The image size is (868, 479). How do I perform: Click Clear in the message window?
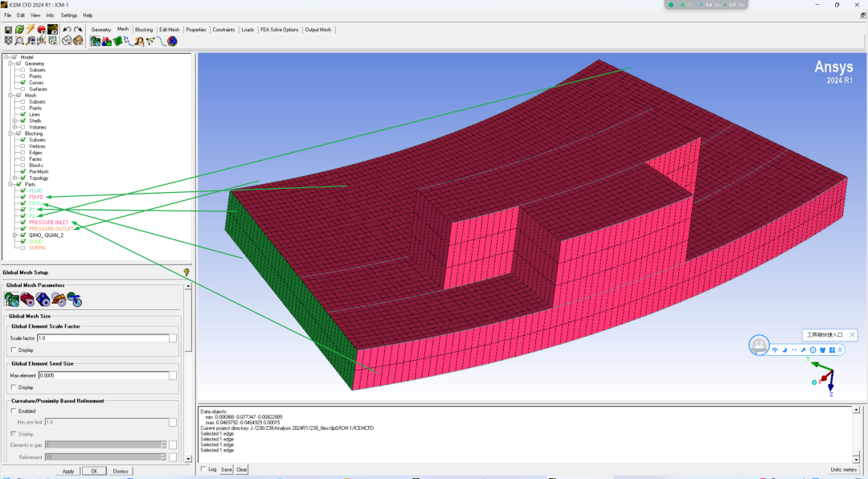[241, 469]
